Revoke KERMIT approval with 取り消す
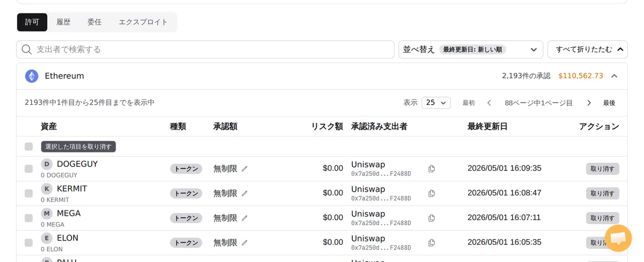This screenshot has width=644, height=262. pos(602,193)
